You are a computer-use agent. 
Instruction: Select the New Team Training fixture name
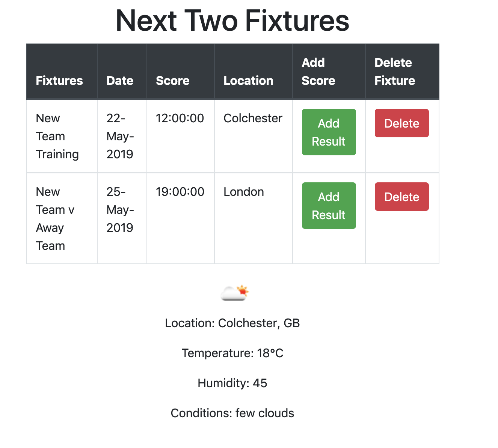tap(57, 136)
